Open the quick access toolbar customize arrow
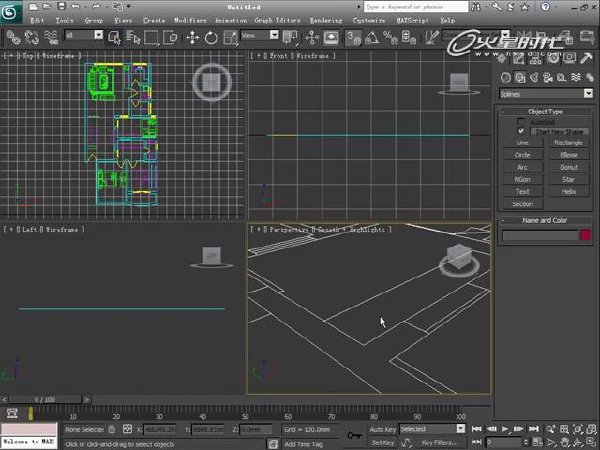 pos(129,6)
